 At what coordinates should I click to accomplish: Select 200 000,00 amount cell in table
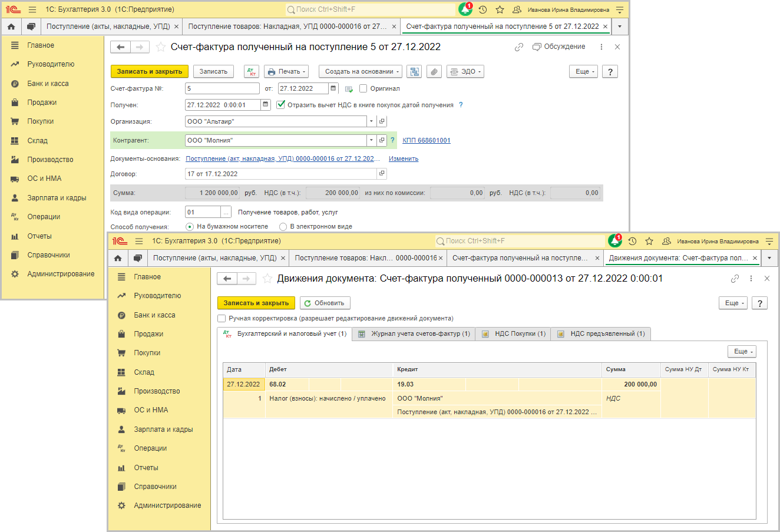tap(630, 384)
